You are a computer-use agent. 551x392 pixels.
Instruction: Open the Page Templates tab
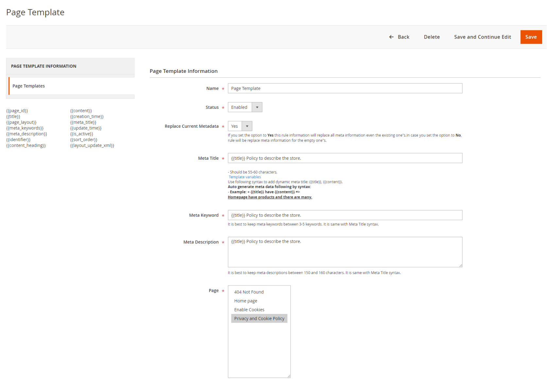point(29,86)
